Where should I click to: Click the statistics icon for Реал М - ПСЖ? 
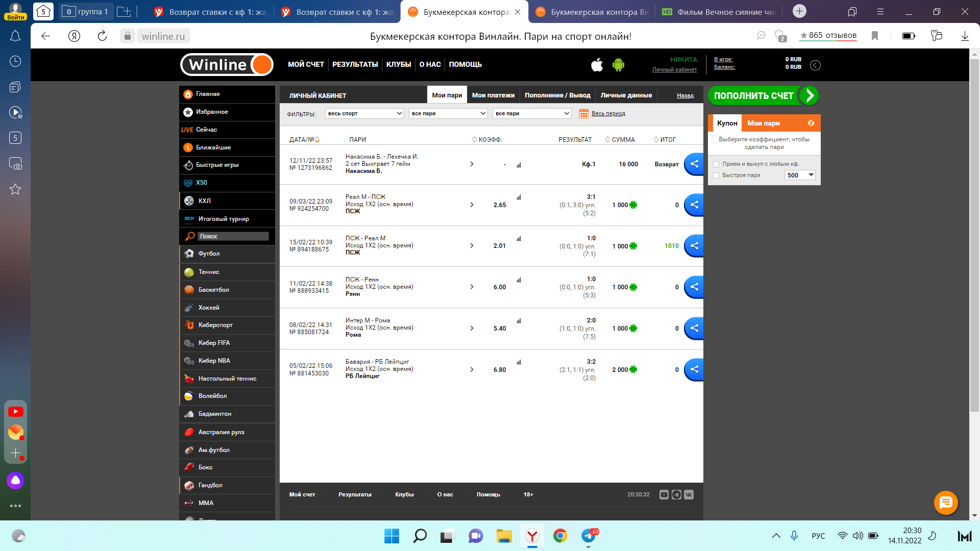pyautogui.click(x=519, y=197)
